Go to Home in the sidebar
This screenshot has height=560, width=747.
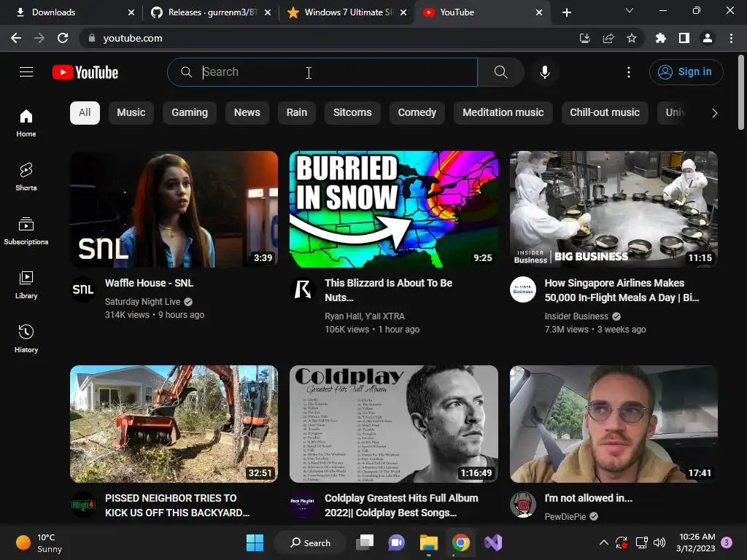(x=26, y=122)
